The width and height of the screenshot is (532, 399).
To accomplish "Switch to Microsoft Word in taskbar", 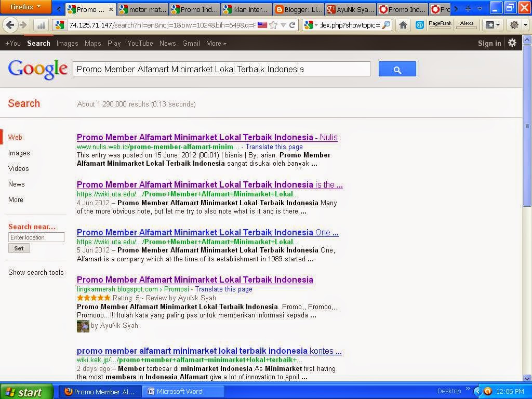I will point(183,392).
